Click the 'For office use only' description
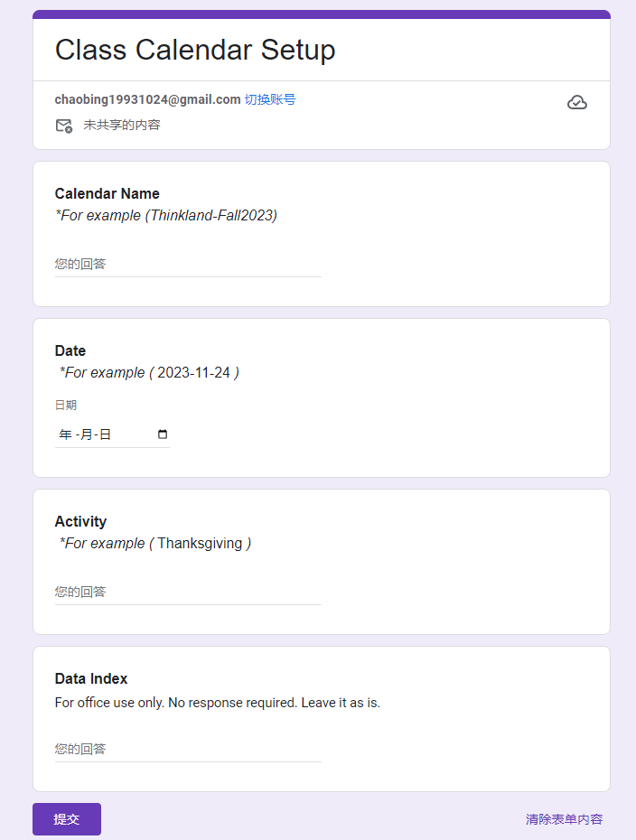Viewport: 636px width, 840px height. [217, 702]
